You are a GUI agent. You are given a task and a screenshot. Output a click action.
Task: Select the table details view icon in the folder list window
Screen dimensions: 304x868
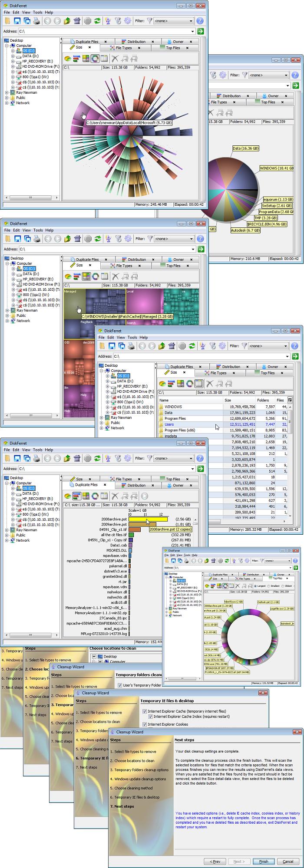pos(198,384)
